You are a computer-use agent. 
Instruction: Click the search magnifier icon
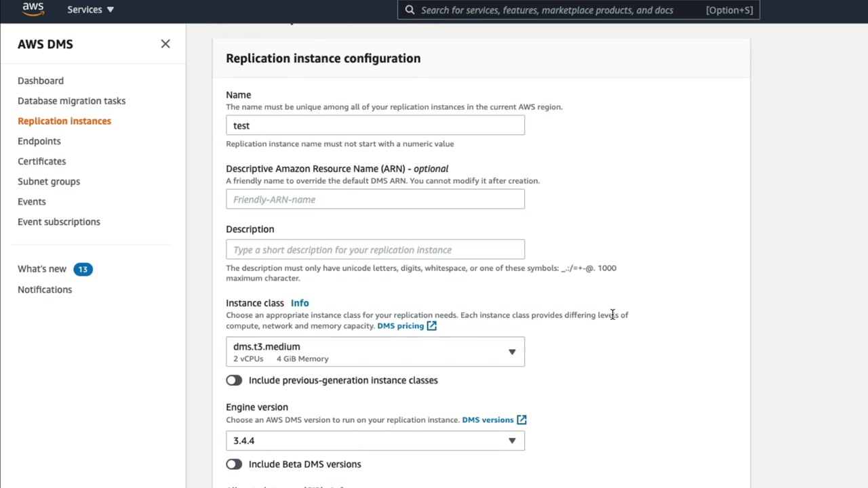(x=410, y=10)
